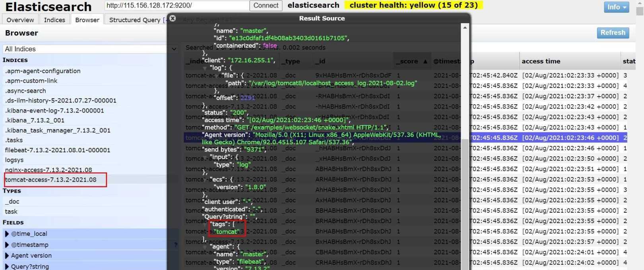Click the Connect button
The height and width of the screenshot is (270, 644).
pyautogui.click(x=266, y=6)
